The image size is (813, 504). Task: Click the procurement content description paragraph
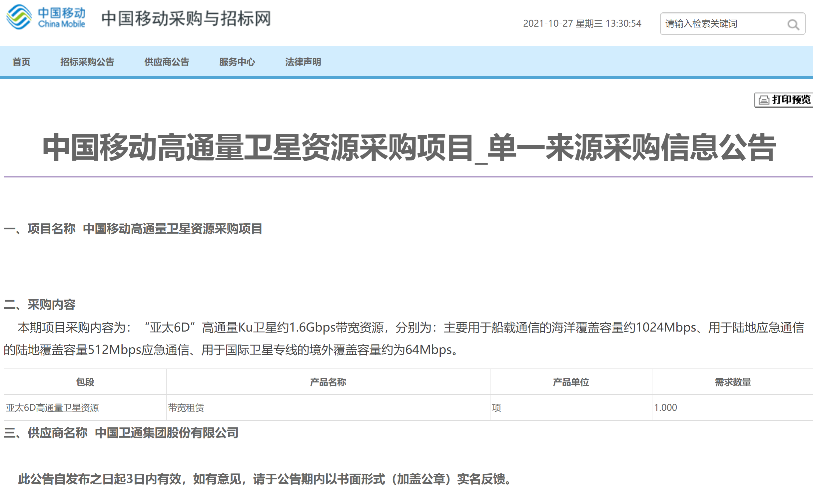[x=404, y=339]
